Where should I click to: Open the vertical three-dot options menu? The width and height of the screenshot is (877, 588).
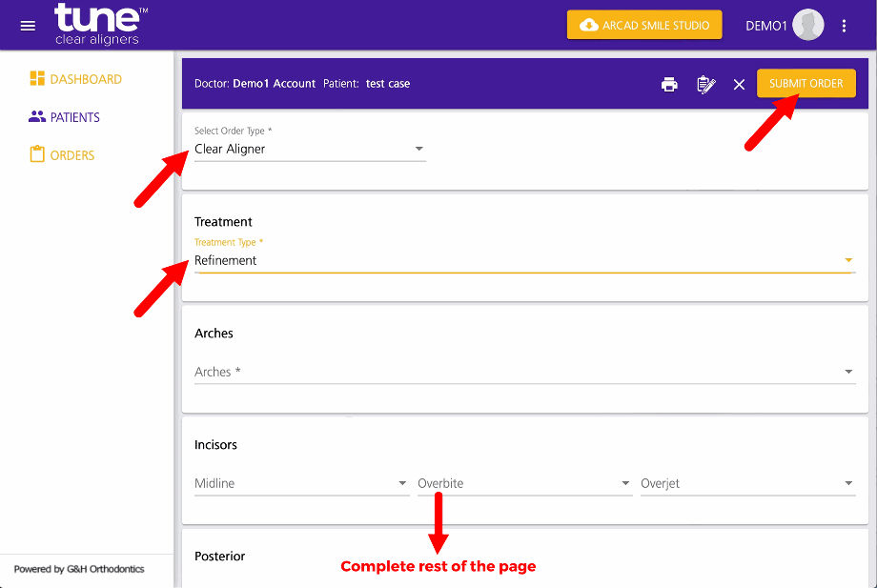[x=844, y=26]
